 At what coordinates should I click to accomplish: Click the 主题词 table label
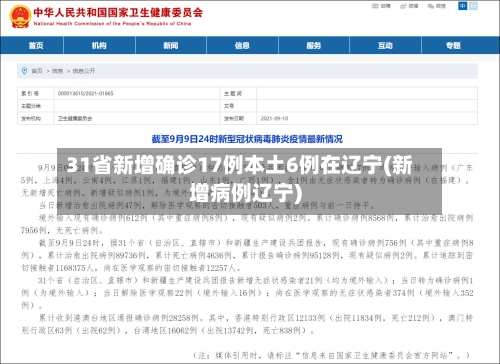[x=233, y=94]
